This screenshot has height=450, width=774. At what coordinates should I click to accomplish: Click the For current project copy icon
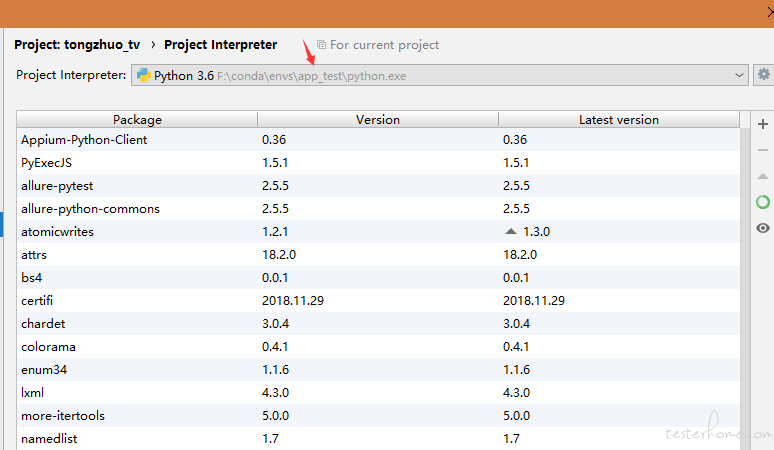(321, 45)
